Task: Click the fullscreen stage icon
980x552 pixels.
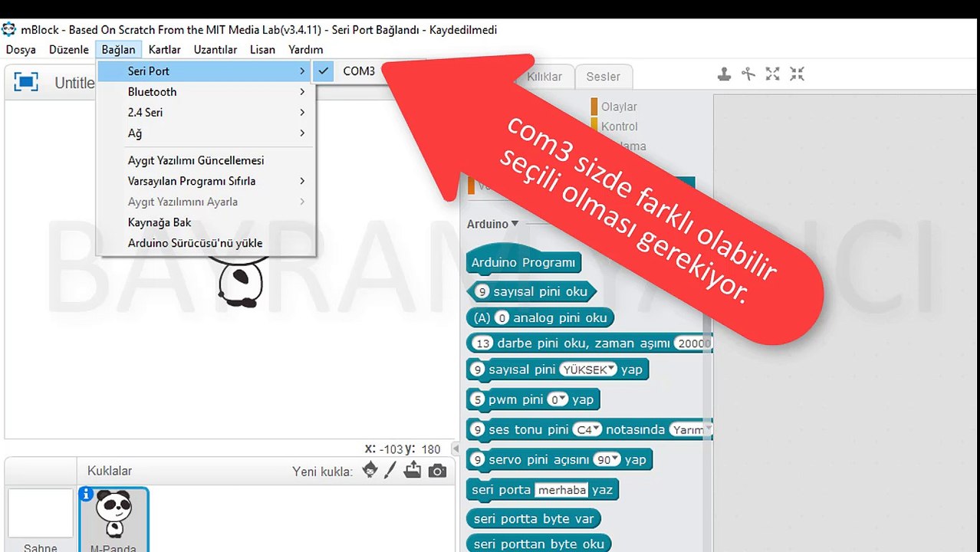Action: 26,82
